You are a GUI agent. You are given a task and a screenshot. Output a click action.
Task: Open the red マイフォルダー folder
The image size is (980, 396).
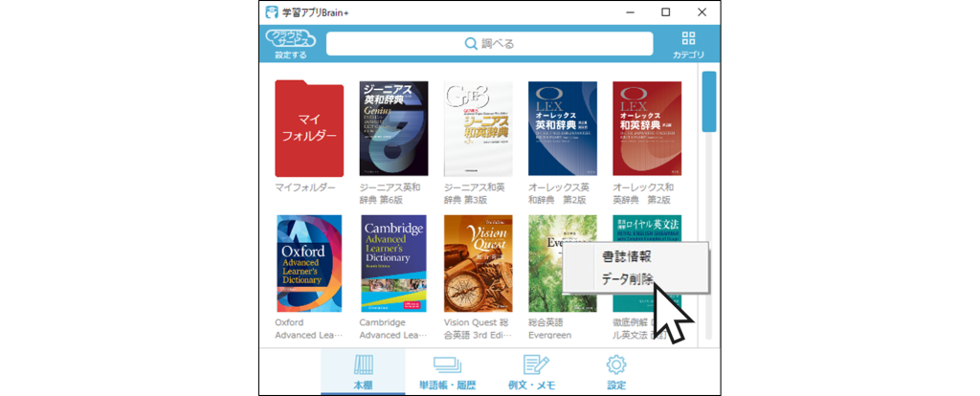[x=309, y=128]
